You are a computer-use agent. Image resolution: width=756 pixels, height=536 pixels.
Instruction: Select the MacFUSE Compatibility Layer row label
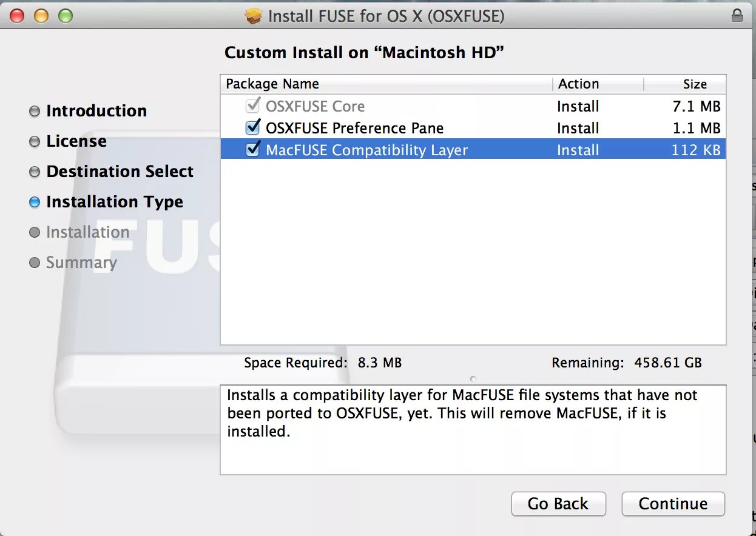click(x=366, y=150)
